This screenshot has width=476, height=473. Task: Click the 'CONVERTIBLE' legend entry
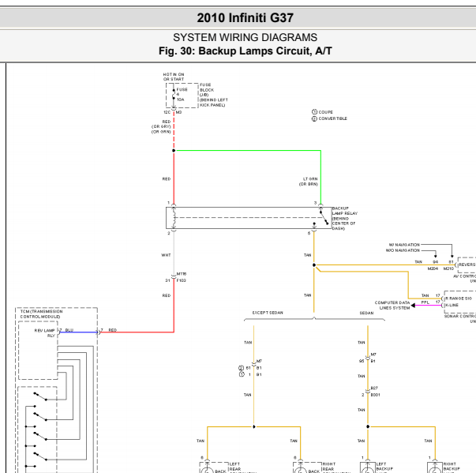[332, 118]
